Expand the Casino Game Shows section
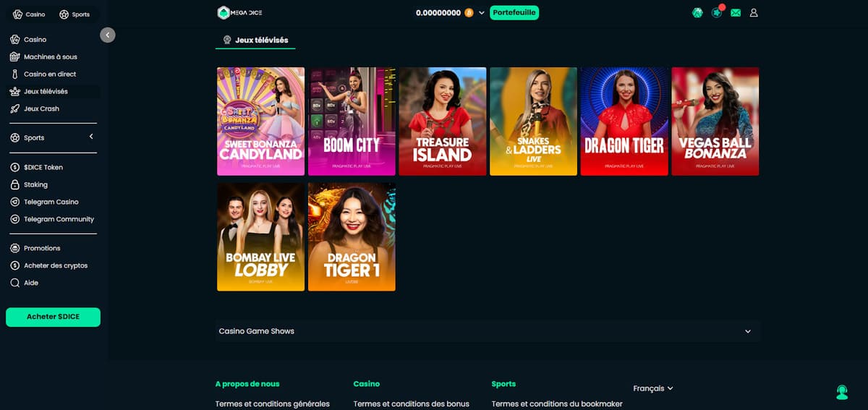The image size is (868, 410). 488,331
